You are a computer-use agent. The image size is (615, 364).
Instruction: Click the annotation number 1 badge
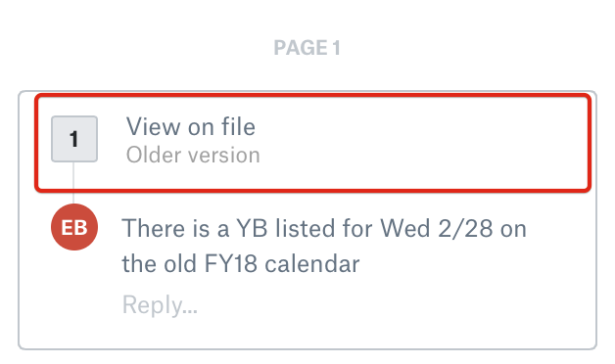click(x=74, y=139)
